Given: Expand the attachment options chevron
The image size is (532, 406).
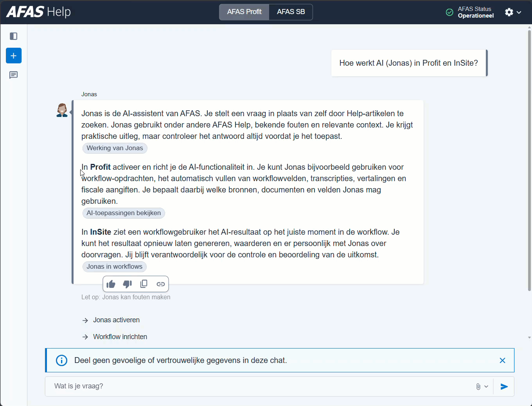Looking at the screenshot, I should tap(486, 386).
